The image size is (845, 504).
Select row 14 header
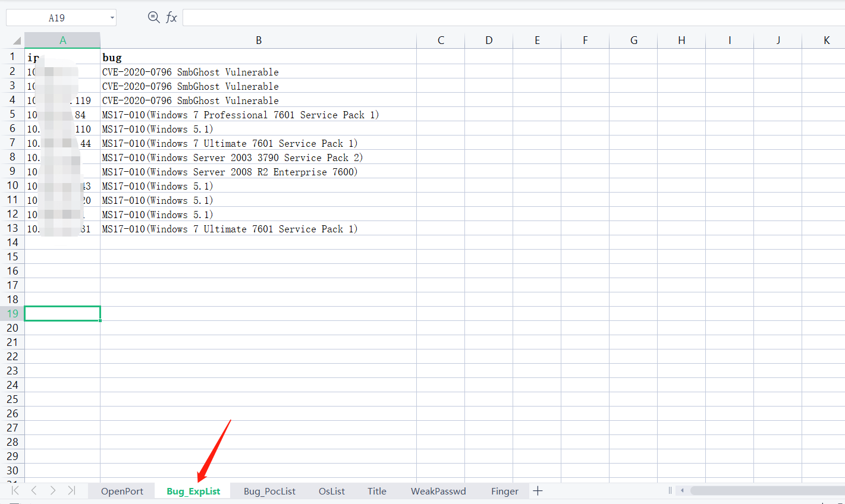click(12, 242)
